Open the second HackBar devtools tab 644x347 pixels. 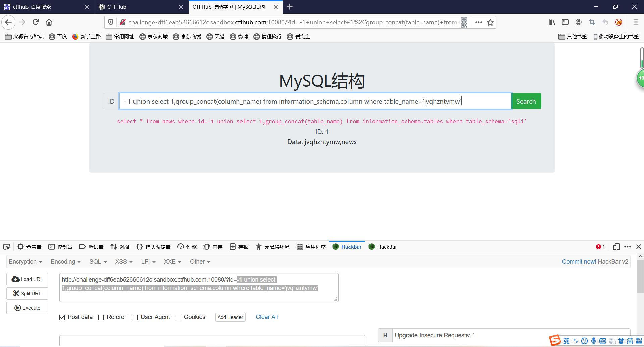(383, 247)
